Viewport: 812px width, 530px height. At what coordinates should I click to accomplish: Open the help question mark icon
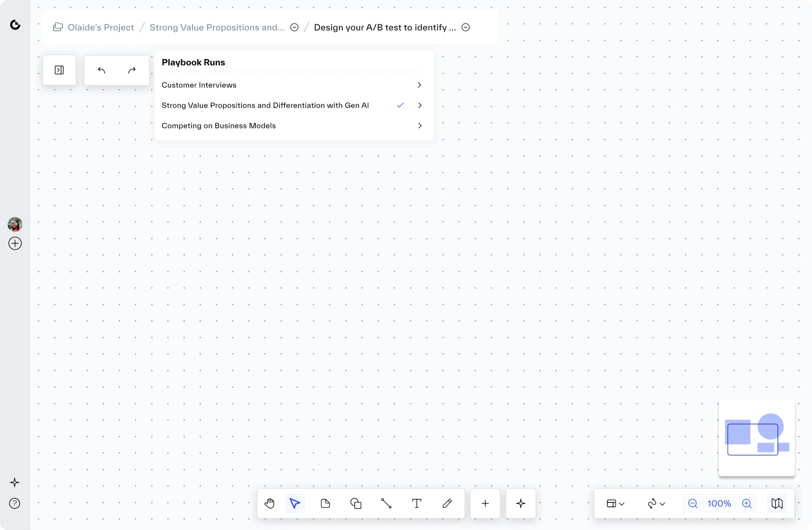coord(15,504)
